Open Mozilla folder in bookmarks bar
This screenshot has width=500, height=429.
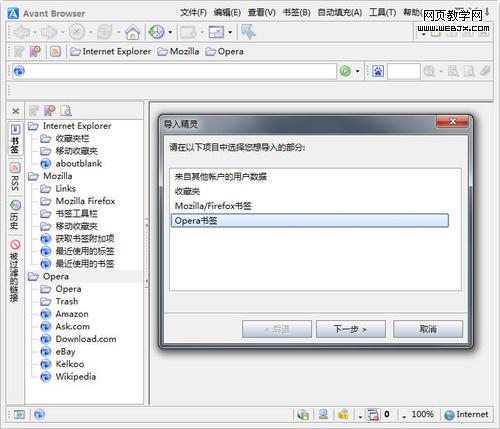(178, 52)
